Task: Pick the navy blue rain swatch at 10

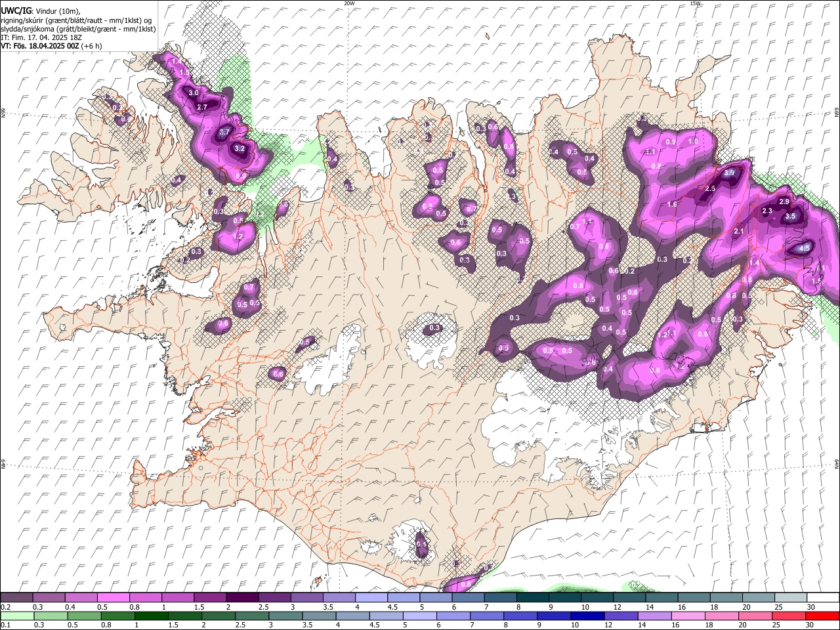Action: 587,616
